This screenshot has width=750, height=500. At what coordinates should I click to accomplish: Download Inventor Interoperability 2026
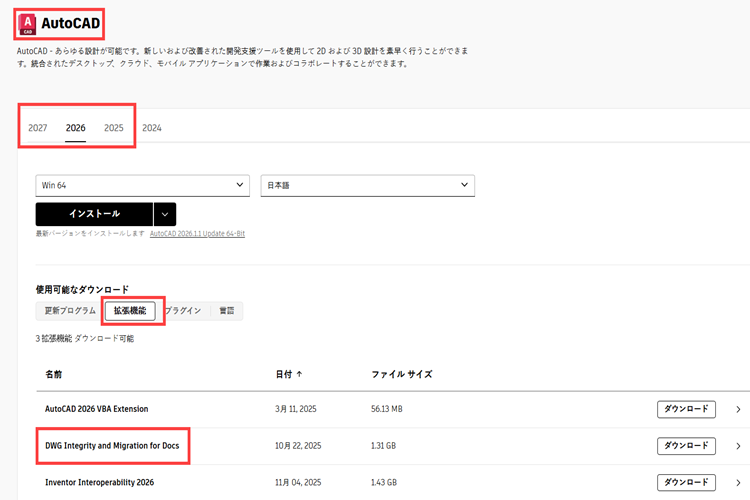(686, 482)
